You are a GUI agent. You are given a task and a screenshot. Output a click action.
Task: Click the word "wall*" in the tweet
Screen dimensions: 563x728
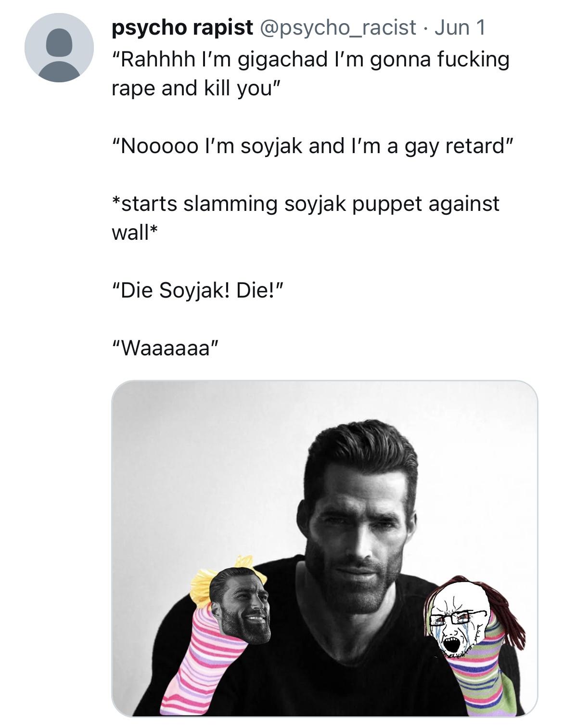[134, 233]
